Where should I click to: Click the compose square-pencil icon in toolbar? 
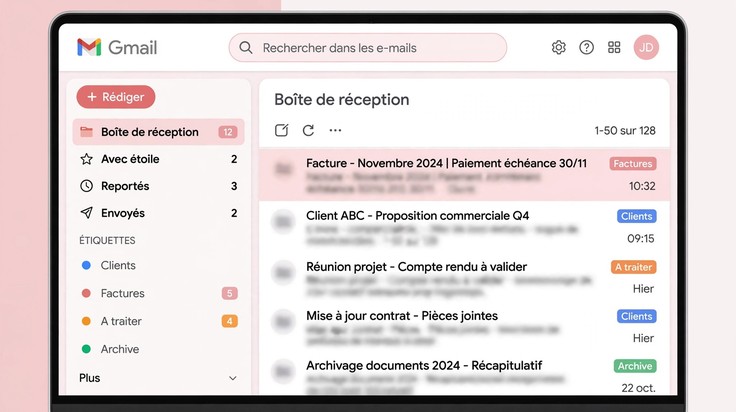pyautogui.click(x=282, y=130)
